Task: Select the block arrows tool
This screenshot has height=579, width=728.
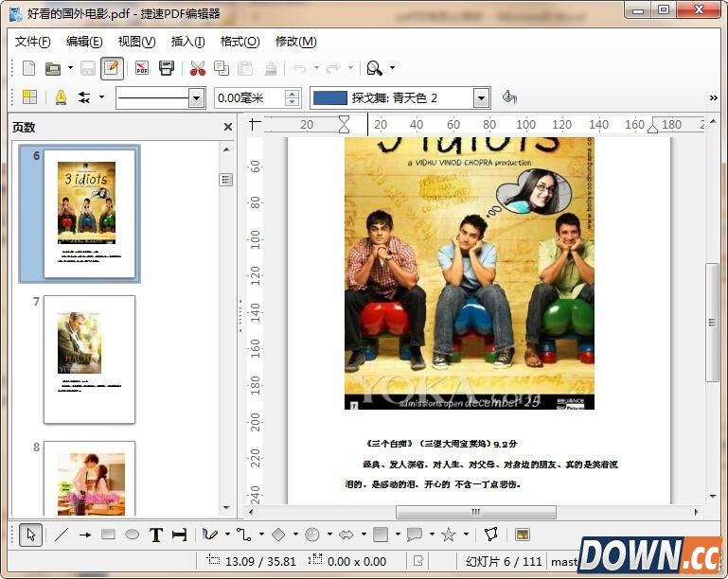Action: (x=346, y=535)
